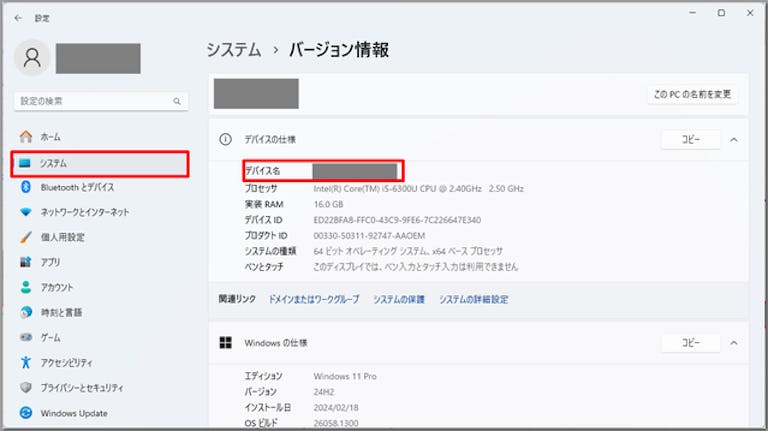Close the Settings window
The width and height of the screenshot is (768, 431).
pos(750,13)
